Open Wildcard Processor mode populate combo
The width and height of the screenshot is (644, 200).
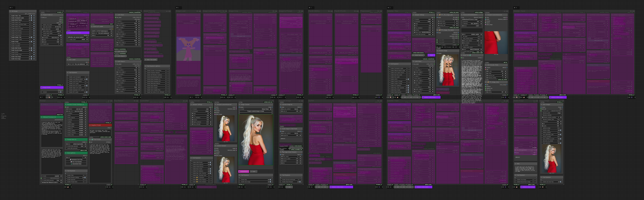(52, 176)
